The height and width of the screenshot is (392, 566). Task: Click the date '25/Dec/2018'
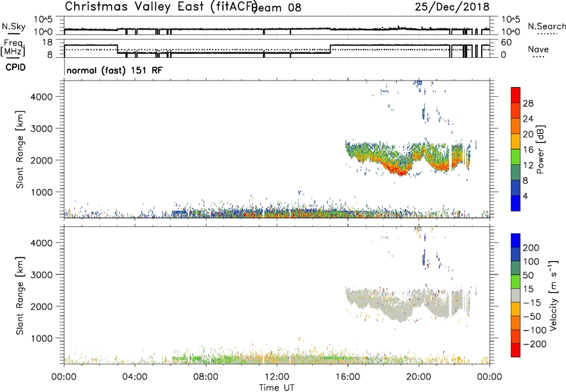tap(452, 6)
